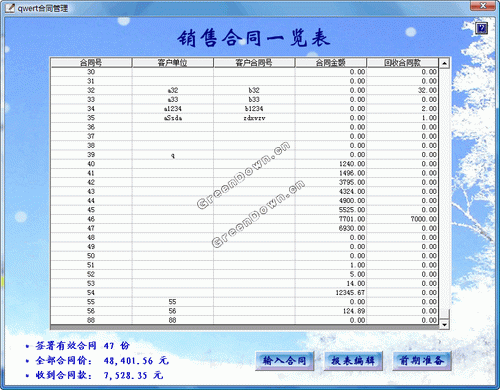Sort by the 合同号 column header
Viewport: 500px width, 390px height.
tap(91, 63)
